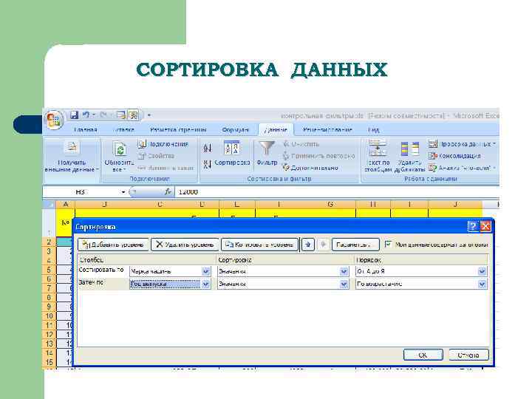Select the Данные ribbon tab
The width and height of the screenshot is (532, 399).
coord(276,129)
